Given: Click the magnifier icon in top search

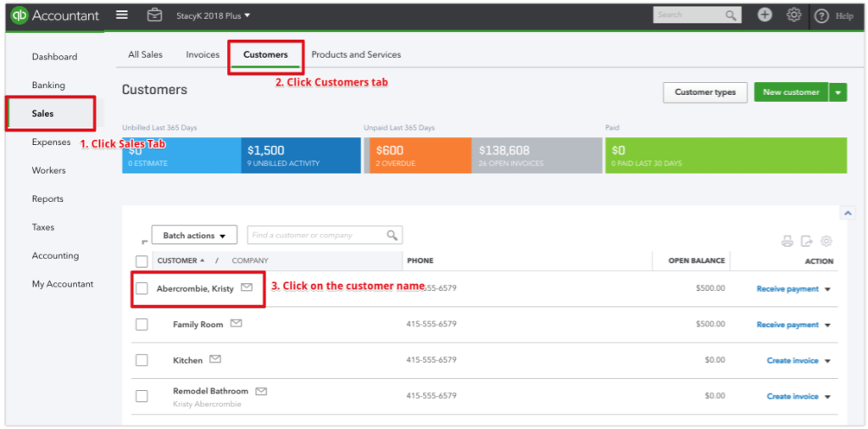Looking at the screenshot, I should coord(732,15).
